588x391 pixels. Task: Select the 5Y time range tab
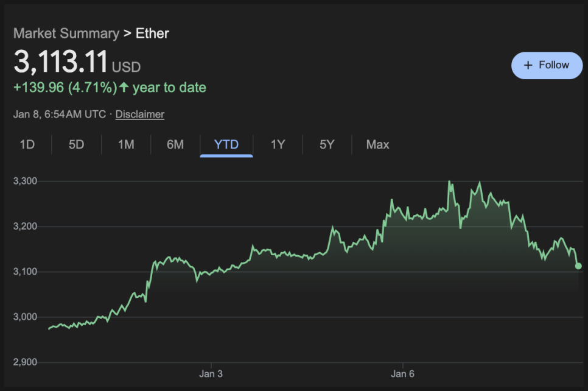pyautogui.click(x=327, y=144)
